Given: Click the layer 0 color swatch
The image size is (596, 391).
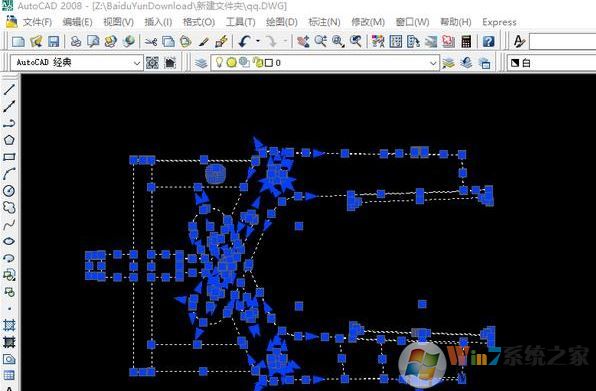Looking at the screenshot, I should point(269,63).
